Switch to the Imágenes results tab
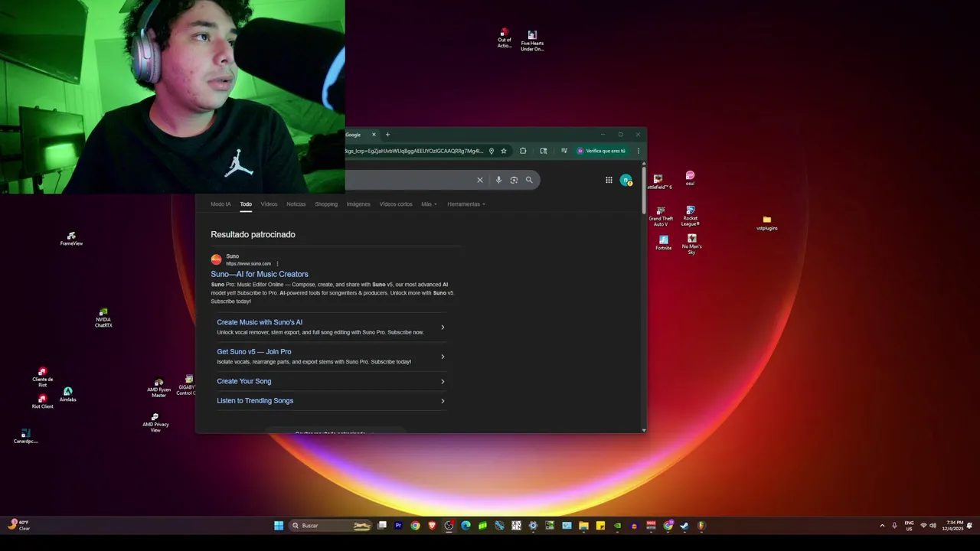 coord(358,204)
